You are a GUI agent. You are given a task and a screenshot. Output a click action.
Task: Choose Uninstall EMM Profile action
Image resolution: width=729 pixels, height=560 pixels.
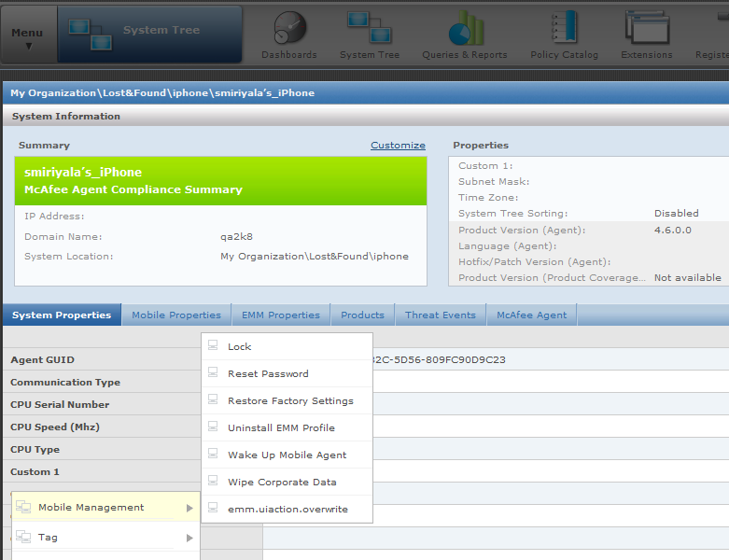(287, 427)
